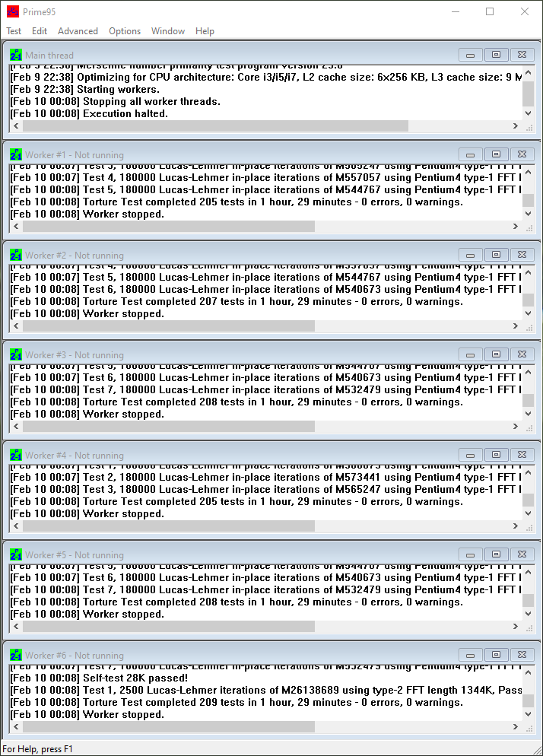Click scroll-up arrow in Worker #3 window

[x=529, y=373]
